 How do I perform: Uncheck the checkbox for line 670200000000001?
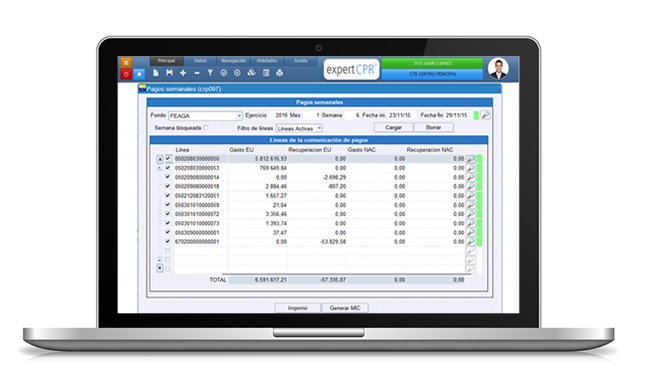(168, 241)
